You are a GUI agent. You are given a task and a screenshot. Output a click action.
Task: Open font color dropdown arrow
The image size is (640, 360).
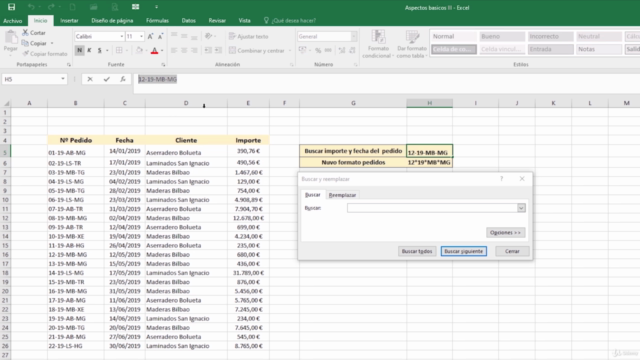(162, 51)
